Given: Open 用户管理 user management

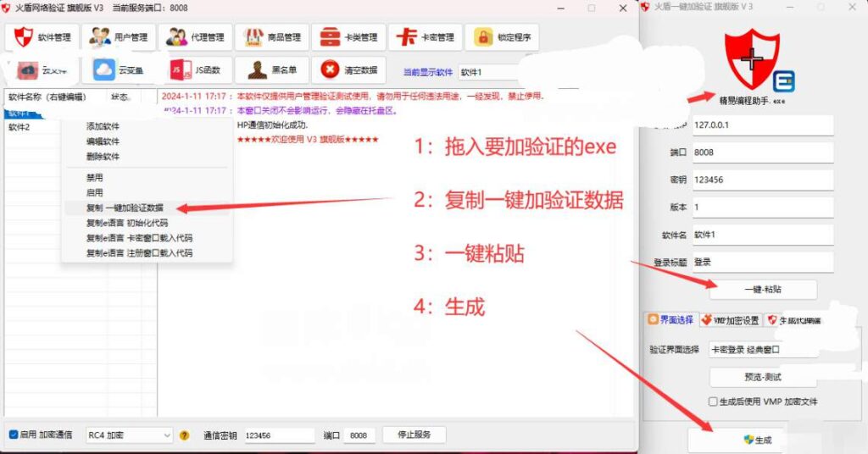Looking at the screenshot, I should click(119, 37).
